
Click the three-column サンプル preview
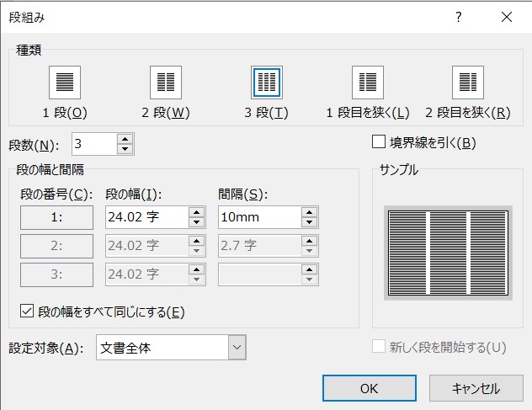448,253
